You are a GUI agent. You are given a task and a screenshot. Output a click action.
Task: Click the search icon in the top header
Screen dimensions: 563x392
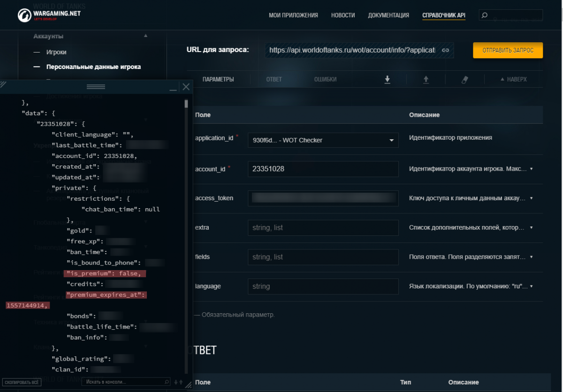(x=485, y=15)
